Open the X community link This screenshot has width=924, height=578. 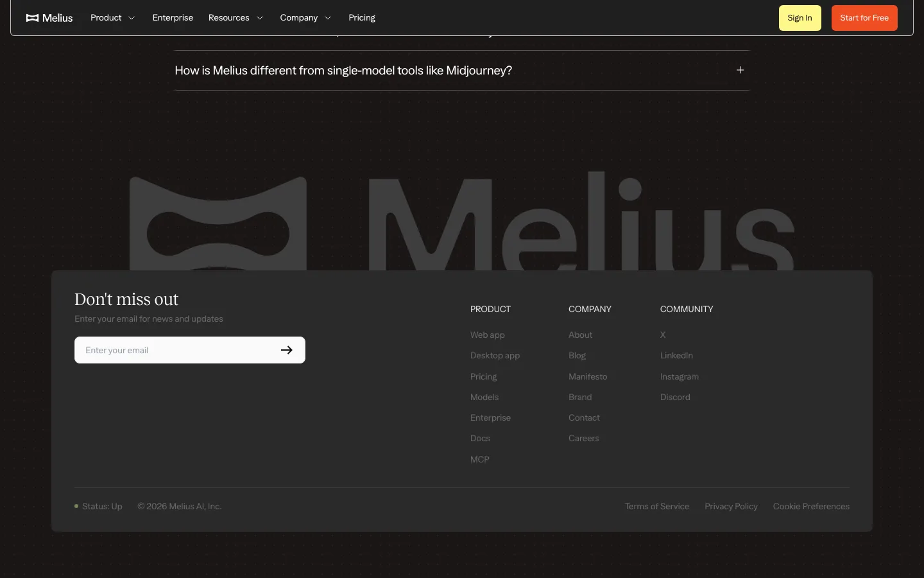pos(663,335)
